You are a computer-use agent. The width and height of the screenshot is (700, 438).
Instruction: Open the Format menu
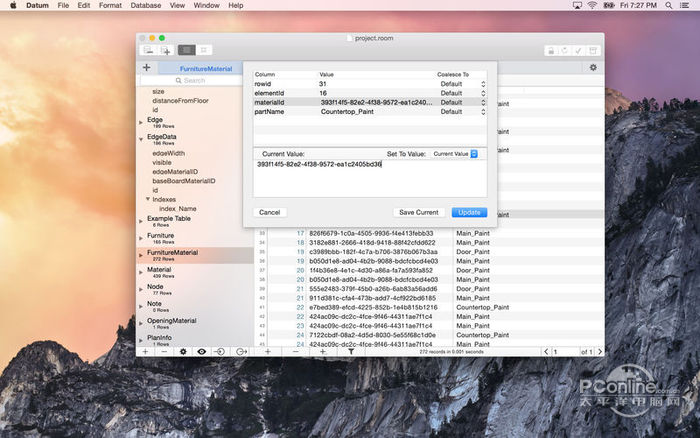[x=110, y=6]
